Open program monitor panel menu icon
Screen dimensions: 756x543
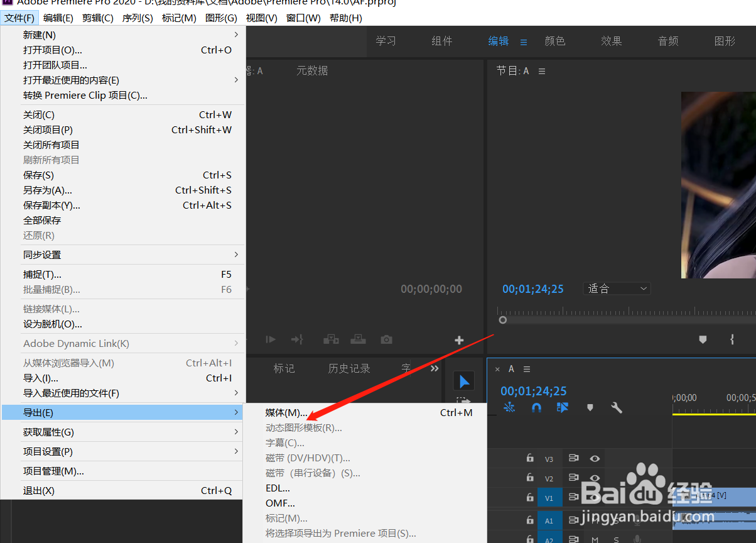(x=542, y=71)
